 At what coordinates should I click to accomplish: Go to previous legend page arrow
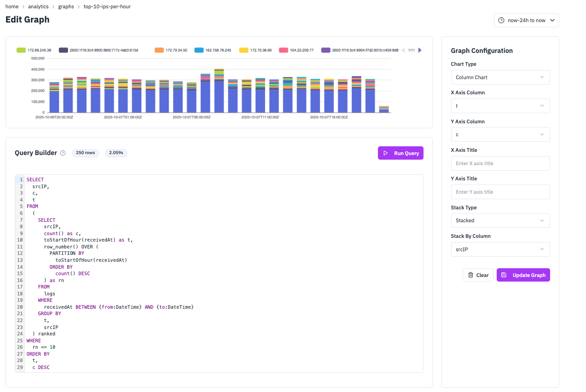click(403, 50)
